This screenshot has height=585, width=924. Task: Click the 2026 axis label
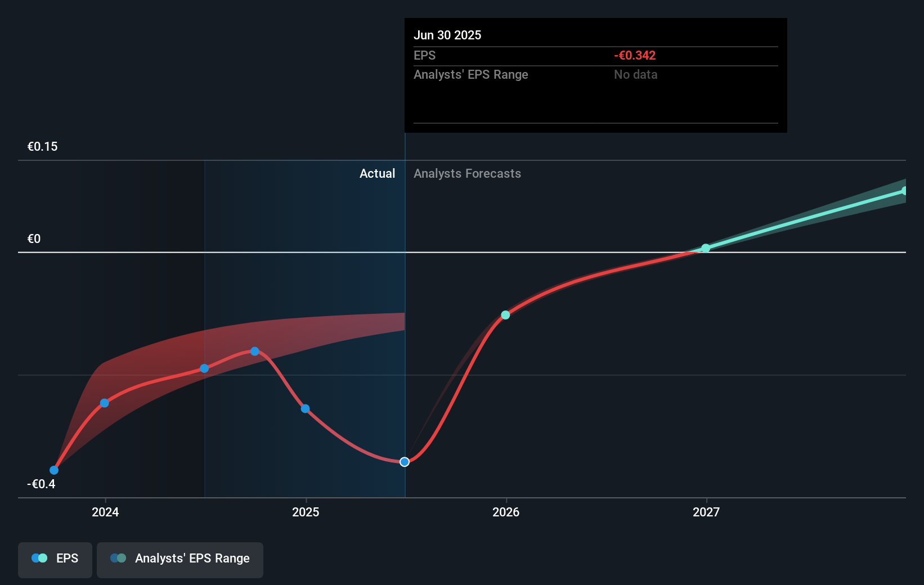tap(505, 512)
